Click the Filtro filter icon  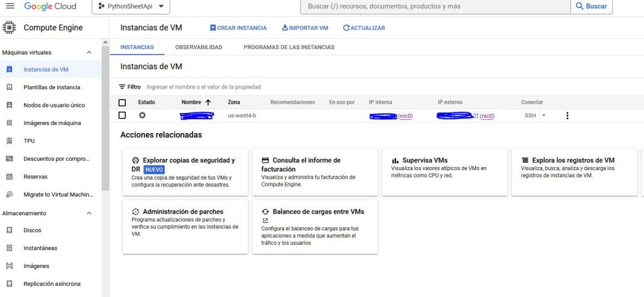pos(123,87)
